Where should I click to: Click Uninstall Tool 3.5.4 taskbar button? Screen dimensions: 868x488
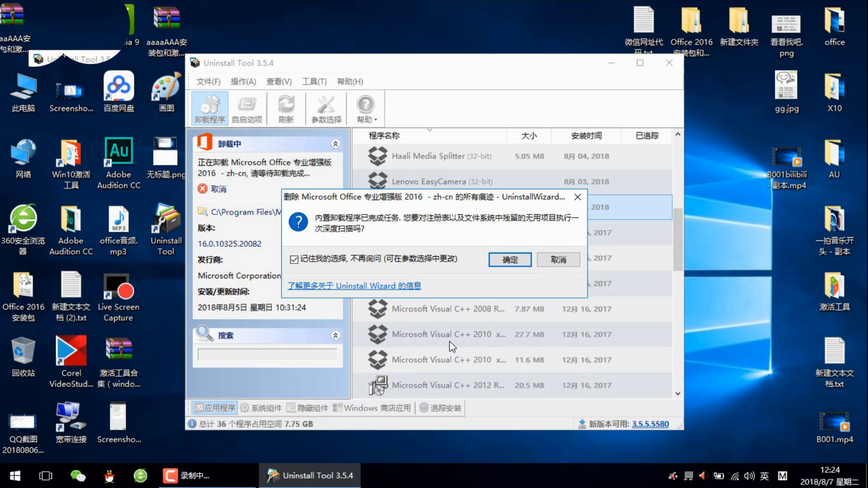pos(310,475)
